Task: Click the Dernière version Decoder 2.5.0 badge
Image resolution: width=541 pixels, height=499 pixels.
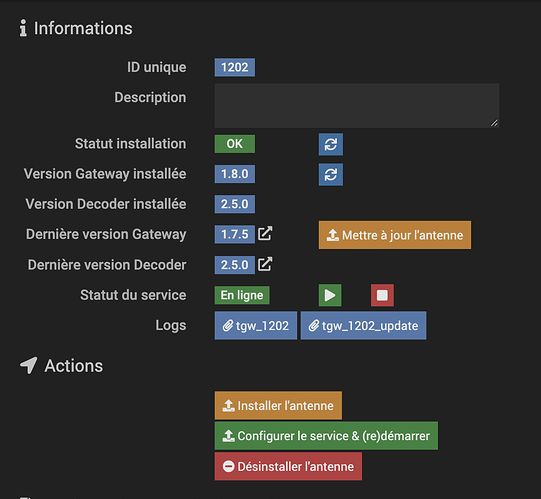Action: click(x=235, y=265)
